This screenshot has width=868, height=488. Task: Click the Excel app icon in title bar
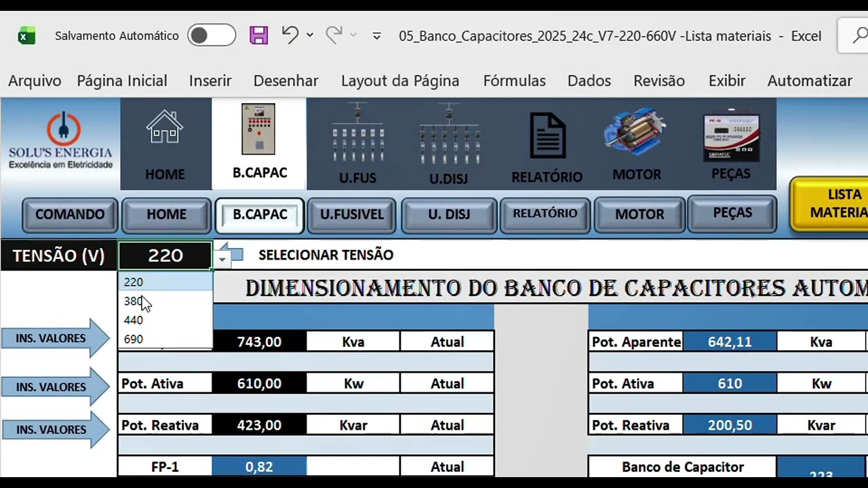tap(26, 36)
